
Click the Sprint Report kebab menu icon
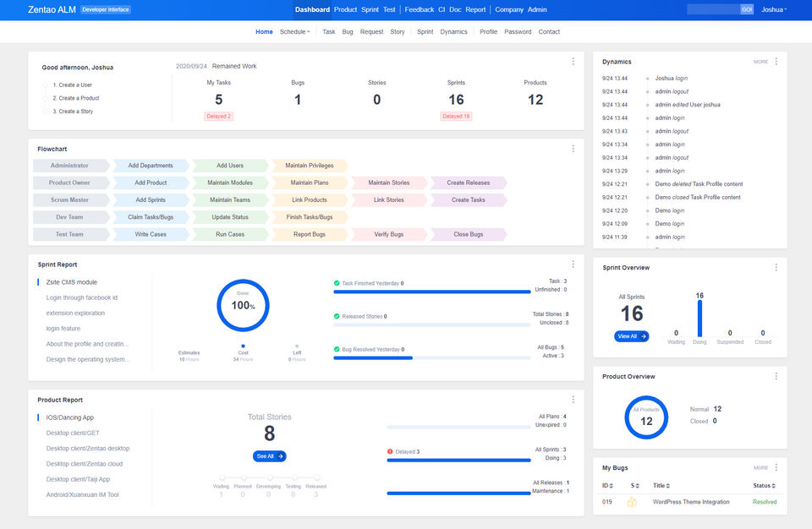click(573, 264)
